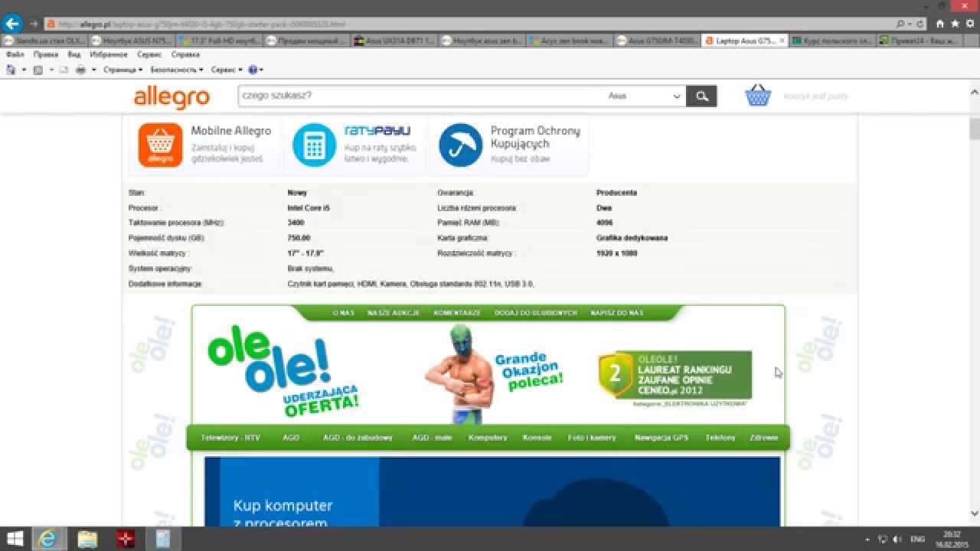Switch to the Slando.ua tab
This screenshot has height=551, width=980.
point(45,41)
